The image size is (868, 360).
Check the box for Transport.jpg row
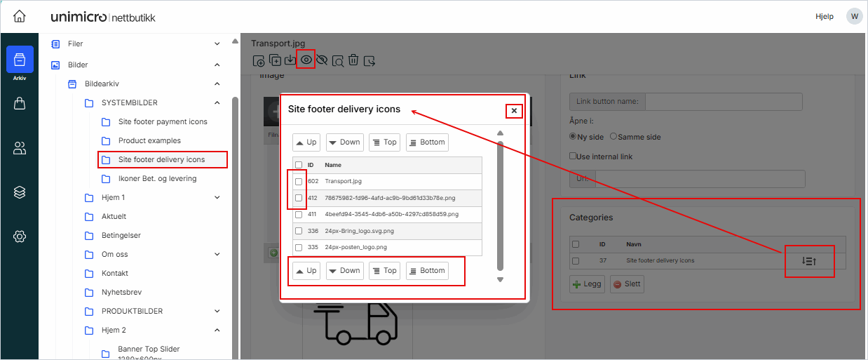[299, 182]
